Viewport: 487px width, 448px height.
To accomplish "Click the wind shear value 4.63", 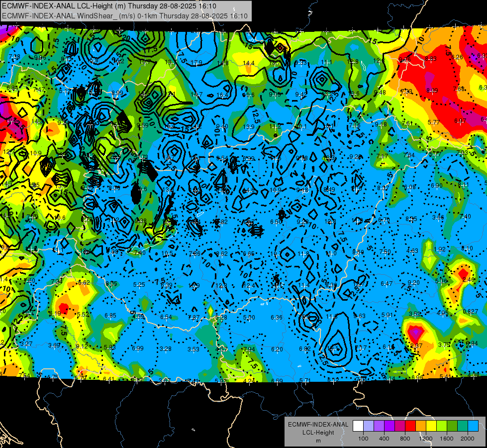I will pos(412,250).
